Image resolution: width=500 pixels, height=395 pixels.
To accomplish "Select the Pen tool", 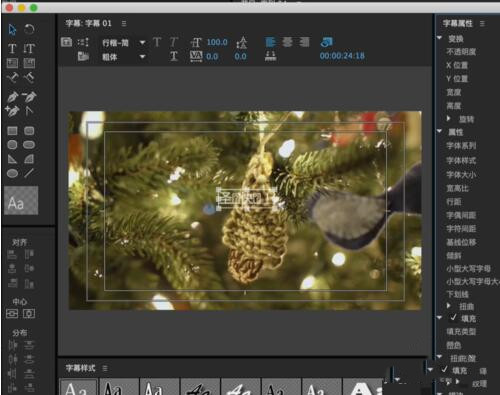I will (12, 97).
